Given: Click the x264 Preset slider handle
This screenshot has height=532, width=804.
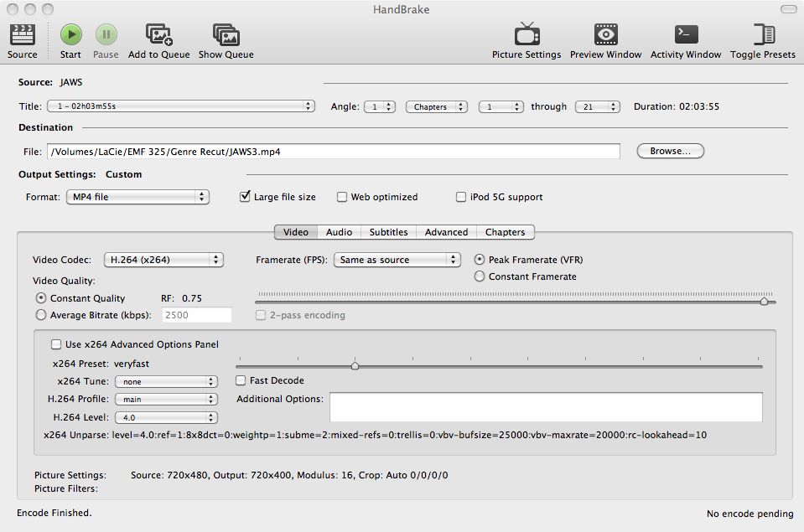Looking at the screenshot, I should [x=355, y=365].
